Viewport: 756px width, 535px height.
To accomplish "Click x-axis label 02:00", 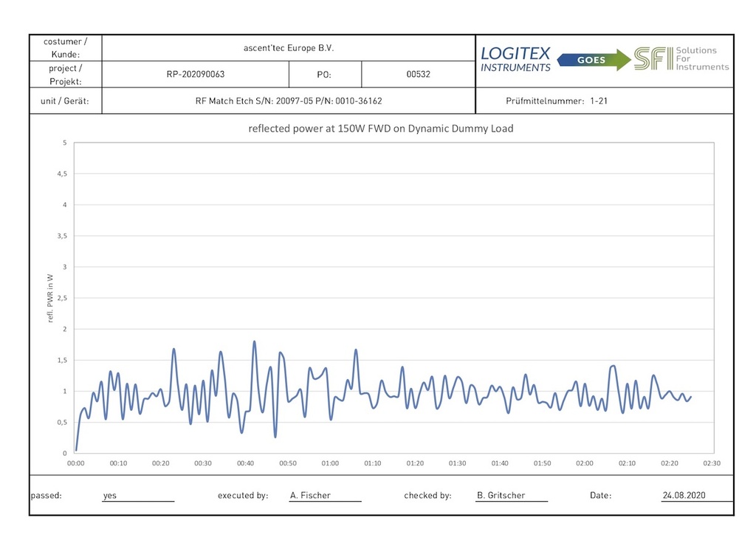I will pos(585,463).
